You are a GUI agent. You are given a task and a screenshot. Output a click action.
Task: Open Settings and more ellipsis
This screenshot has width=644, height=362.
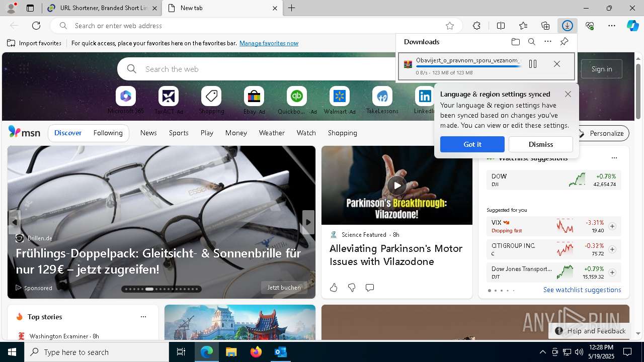[x=612, y=26]
